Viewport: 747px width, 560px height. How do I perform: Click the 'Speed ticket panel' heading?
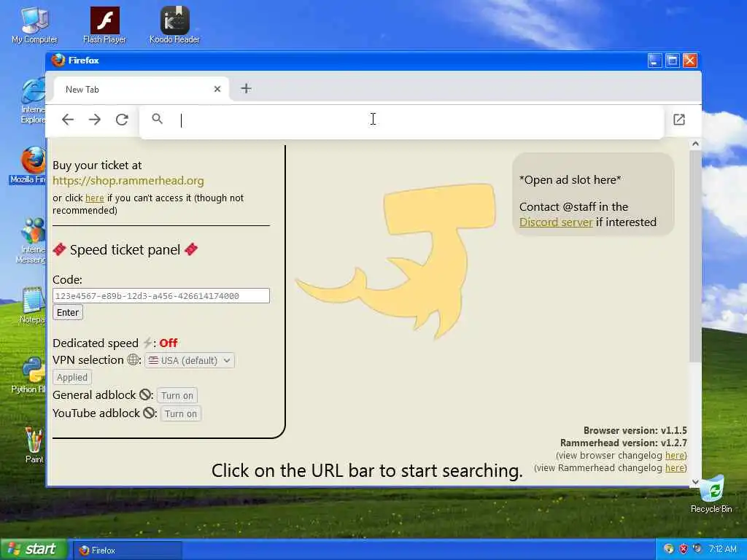pos(125,249)
